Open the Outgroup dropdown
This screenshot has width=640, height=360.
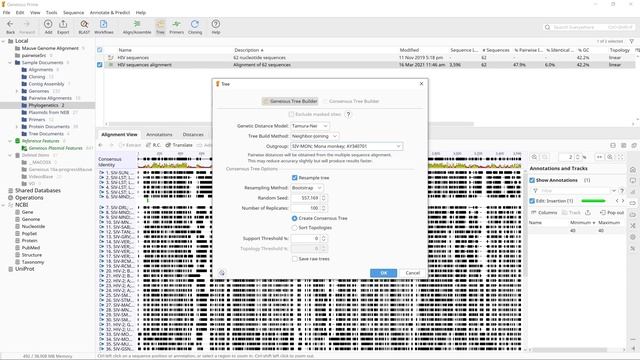(347, 146)
